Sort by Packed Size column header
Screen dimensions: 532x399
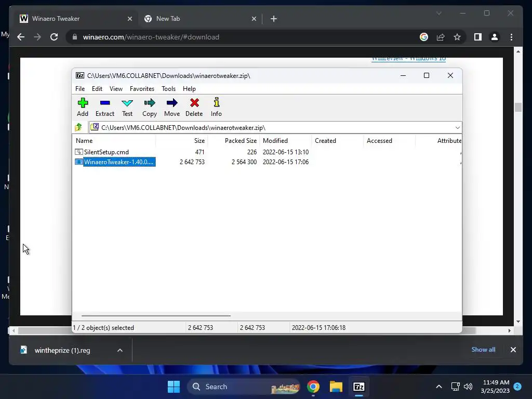click(234, 140)
